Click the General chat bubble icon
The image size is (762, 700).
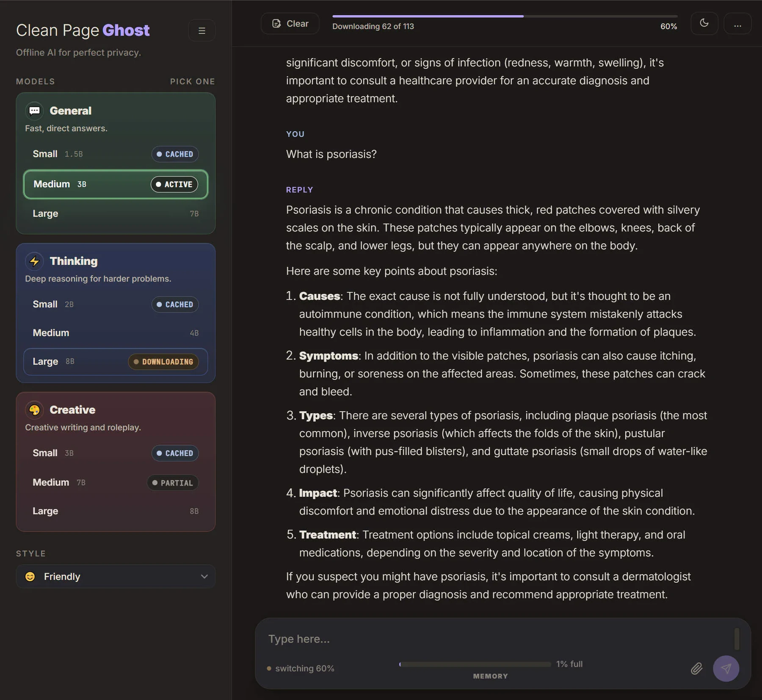(34, 111)
